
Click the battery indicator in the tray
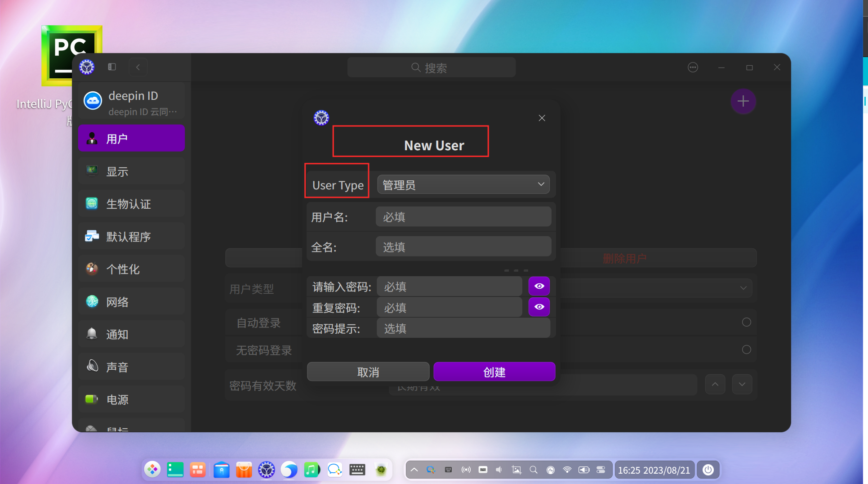coord(584,470)
